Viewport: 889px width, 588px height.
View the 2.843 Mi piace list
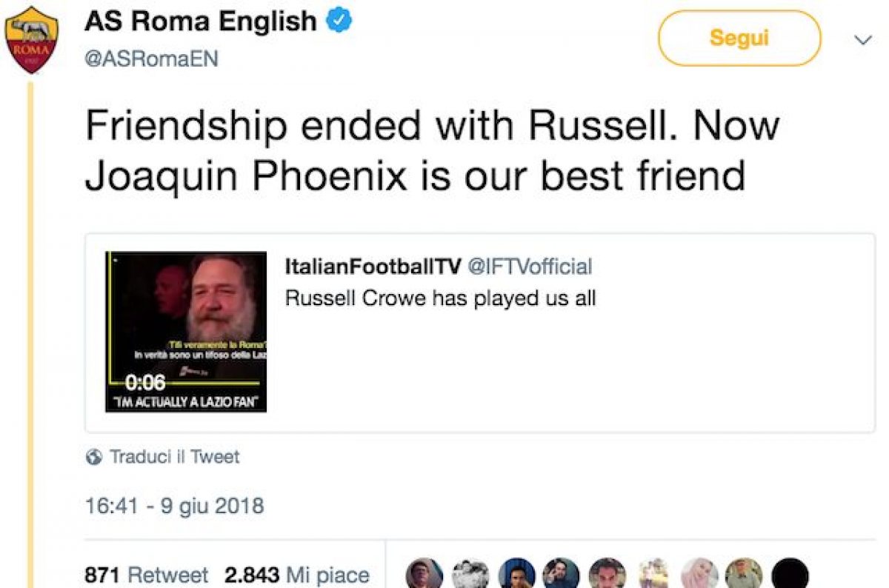tap(296, 575)
